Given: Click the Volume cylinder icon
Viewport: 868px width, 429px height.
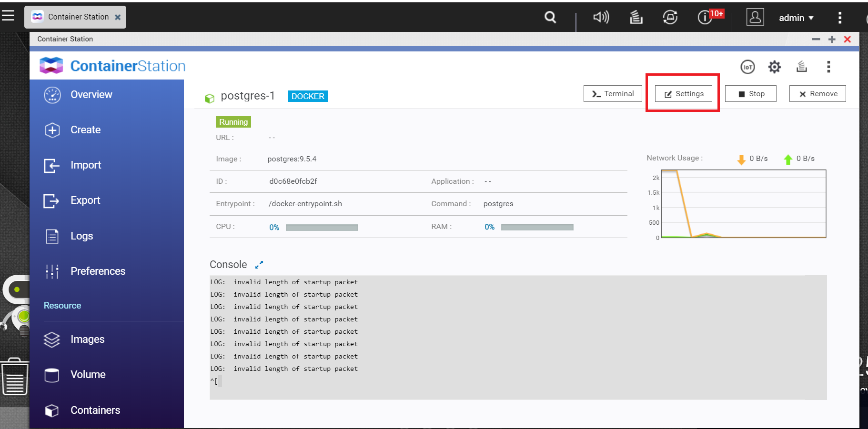Looking at the screenshot, I should click(x=52, y=375).
